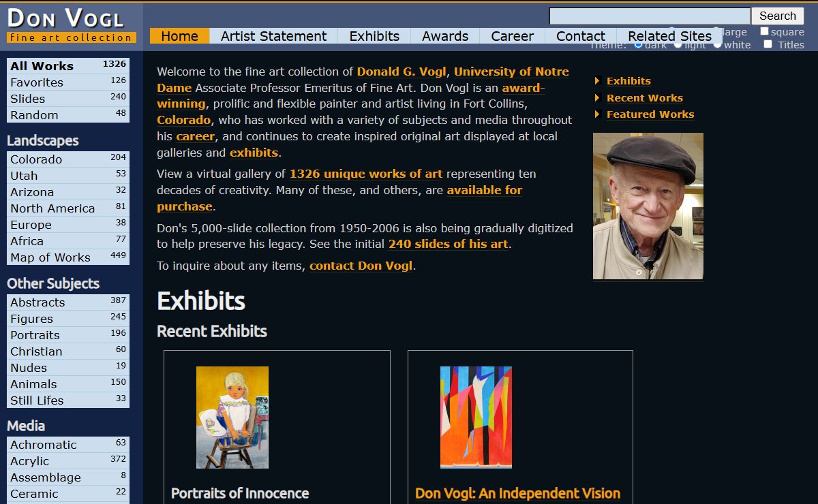Viewport: 818px width, 504px height.
Task: Select All Works in the sidebar
Action: [x=68, y=66]
